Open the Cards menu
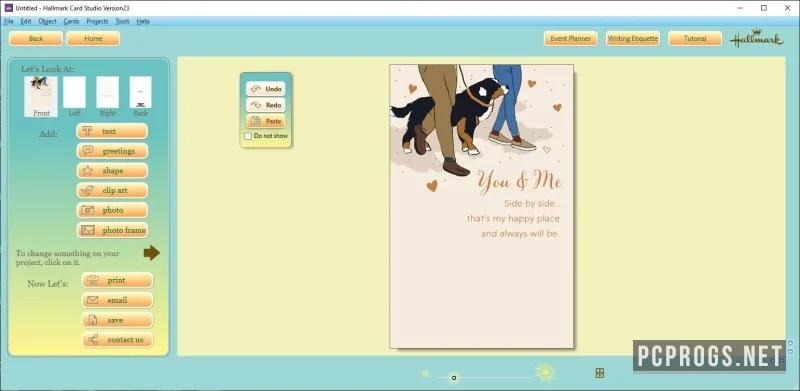Viewport: 800px width, 391px height. [71, 21]
